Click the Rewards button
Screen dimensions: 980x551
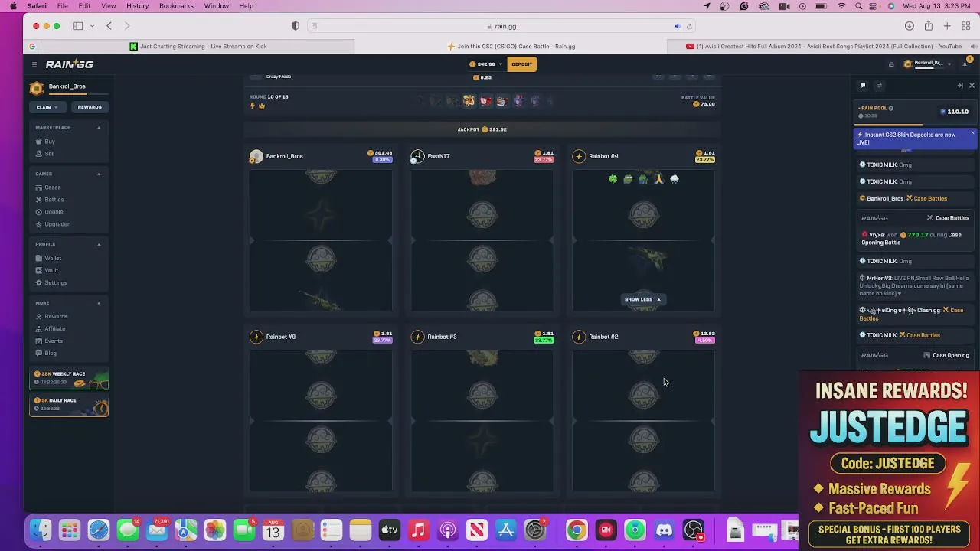pyautogui.click(x=90, y=107)
